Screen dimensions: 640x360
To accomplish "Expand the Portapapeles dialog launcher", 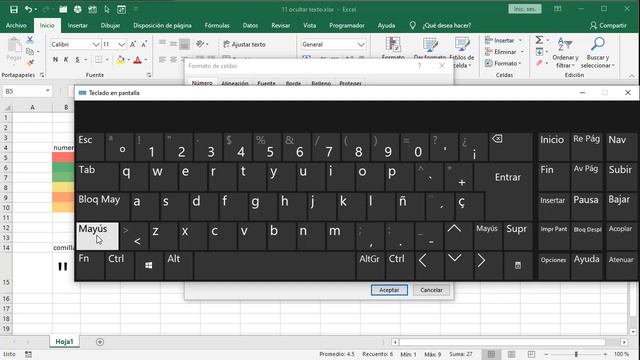I will point(42,75).
